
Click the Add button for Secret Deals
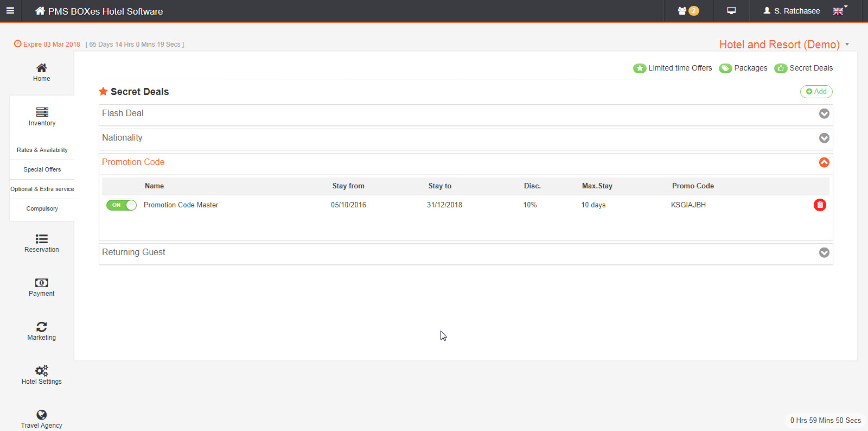(x=816, y=92)
